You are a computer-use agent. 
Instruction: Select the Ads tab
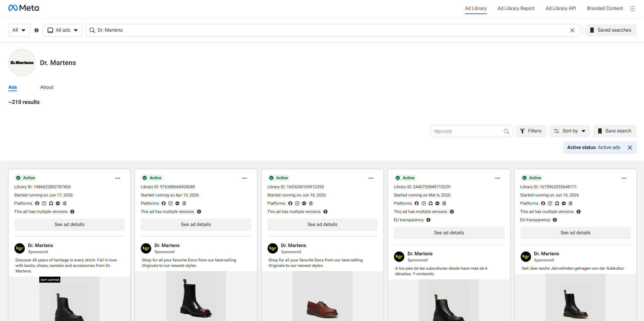[x=13, y=87]
